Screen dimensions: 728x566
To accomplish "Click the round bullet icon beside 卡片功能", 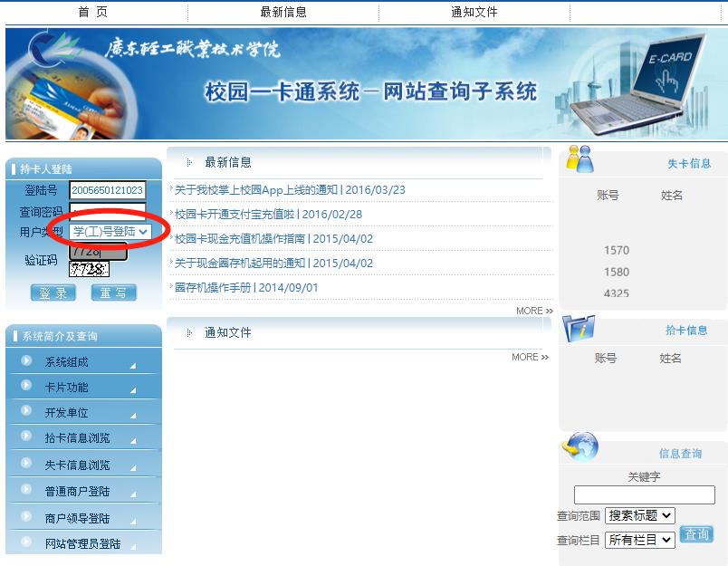I will tap(26, 387).
